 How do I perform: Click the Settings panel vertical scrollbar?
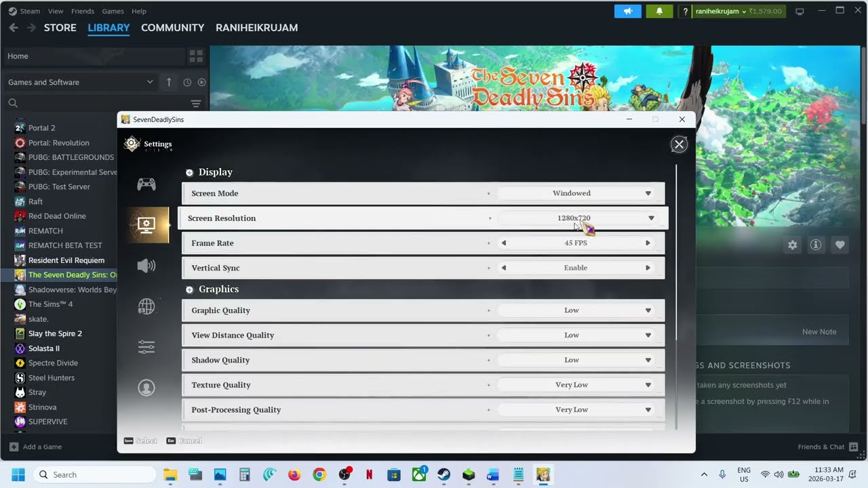(x=676, y=252)
